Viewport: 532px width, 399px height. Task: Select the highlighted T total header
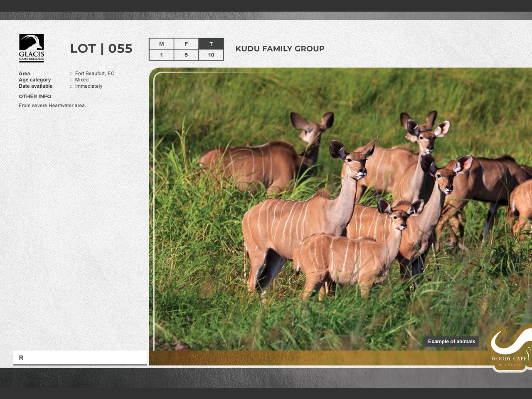tap(211, 44)
